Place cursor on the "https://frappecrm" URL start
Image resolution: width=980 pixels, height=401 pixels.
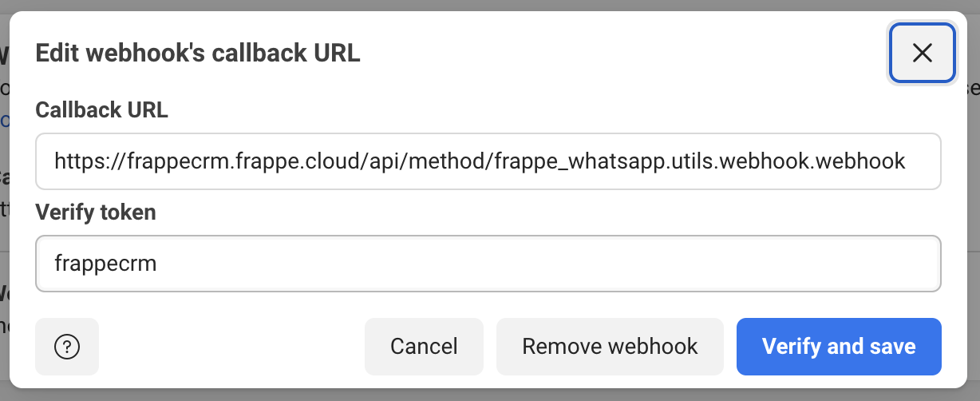pos(126,162)
